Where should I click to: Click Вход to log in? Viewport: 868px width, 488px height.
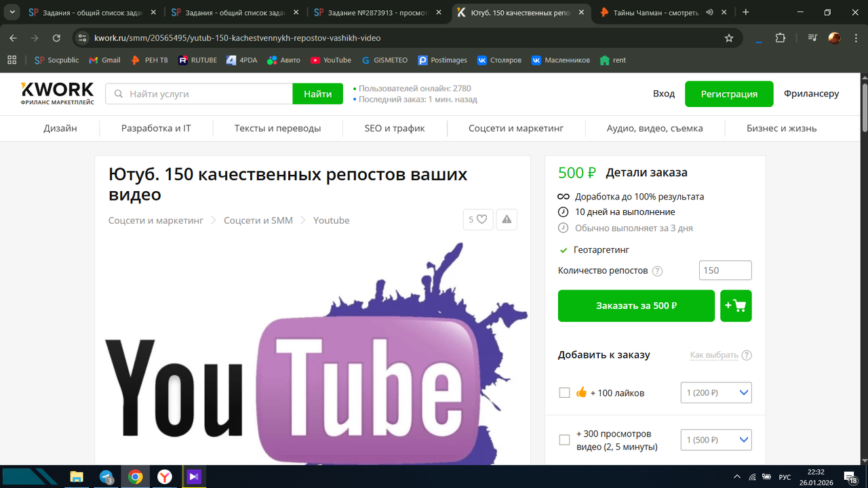[x=664, y=94]
